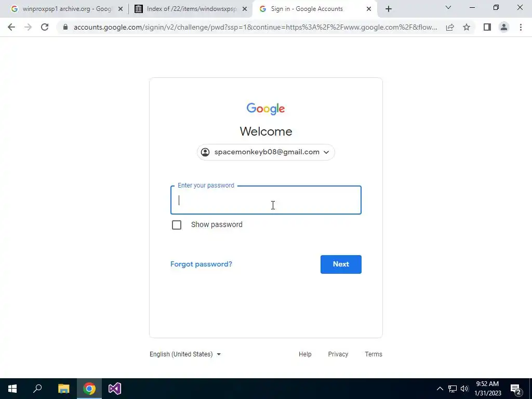Enable the Show password checkbox
The image size is (532, 399).
point(177,225)
